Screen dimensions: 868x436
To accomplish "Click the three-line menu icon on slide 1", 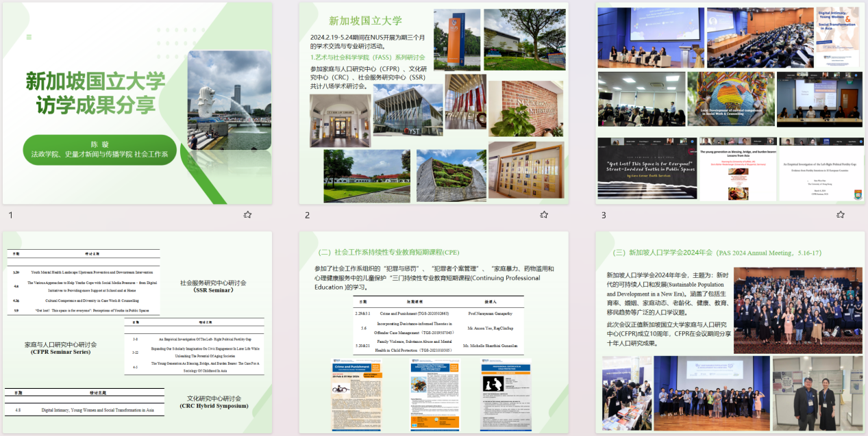I will pos(29,37).
